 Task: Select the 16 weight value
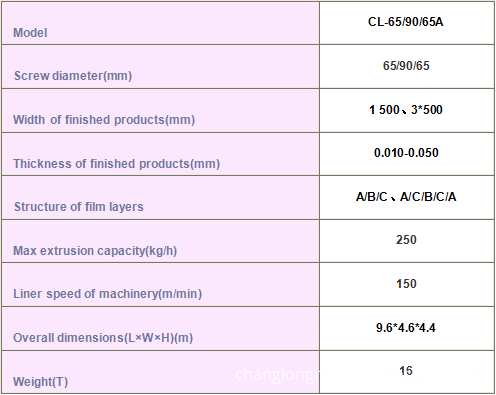tap(406, 371)
